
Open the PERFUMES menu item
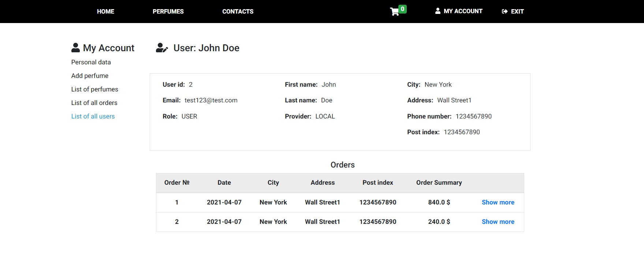168,12
